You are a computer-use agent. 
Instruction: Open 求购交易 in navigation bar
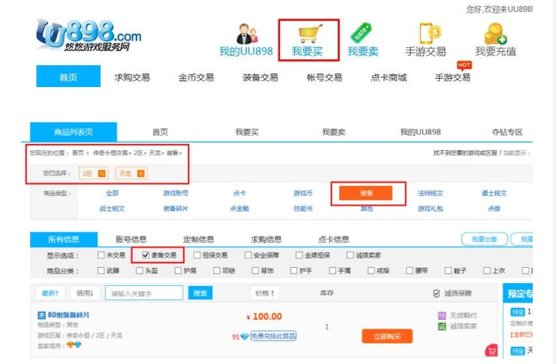pos(132,77)
